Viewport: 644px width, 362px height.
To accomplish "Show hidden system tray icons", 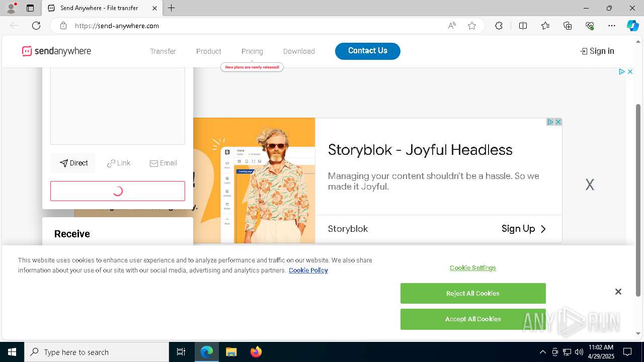I will coord(542,352).
